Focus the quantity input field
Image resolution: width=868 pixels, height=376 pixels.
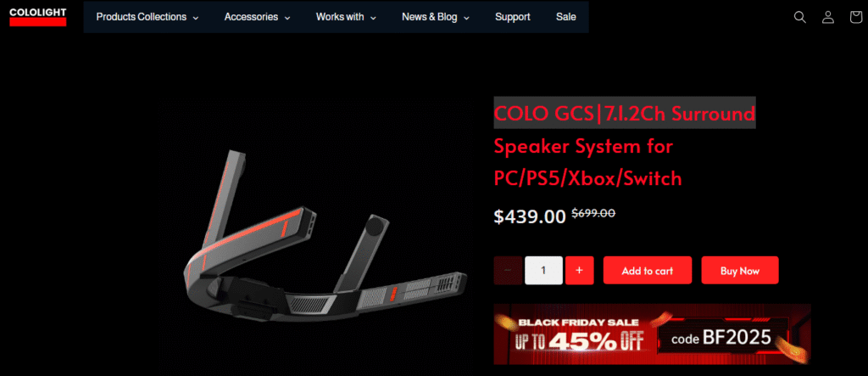543,270
